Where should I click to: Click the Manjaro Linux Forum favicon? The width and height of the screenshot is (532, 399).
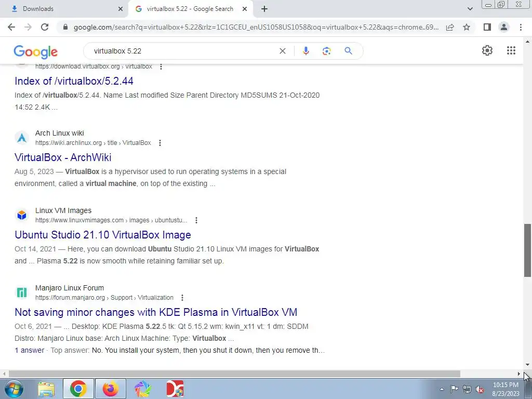pyautogui.click(x=22, y=292)
